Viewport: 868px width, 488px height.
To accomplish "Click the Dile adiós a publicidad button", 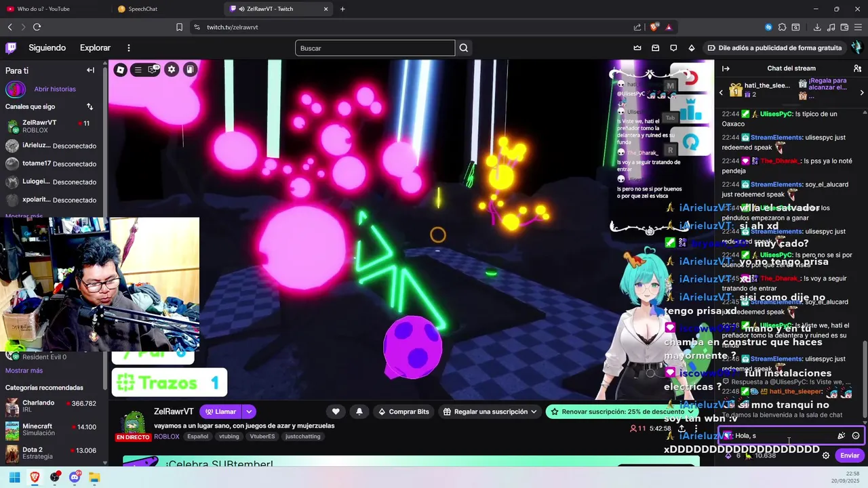I will click(x=774, y=48).
